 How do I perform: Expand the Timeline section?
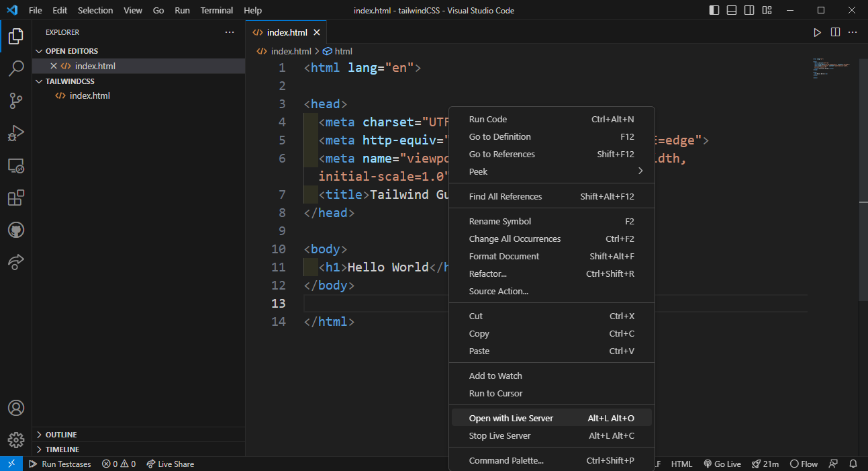pyautogui.click(x=62, y=449)
